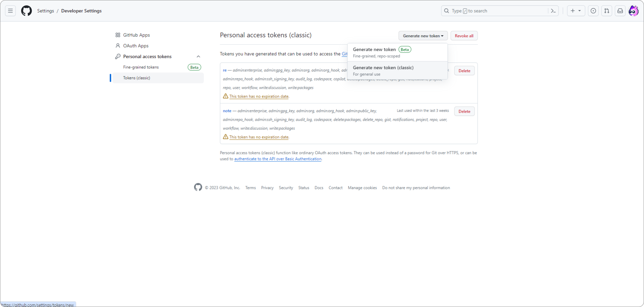Open the Issues icon in header

point(593,11)
